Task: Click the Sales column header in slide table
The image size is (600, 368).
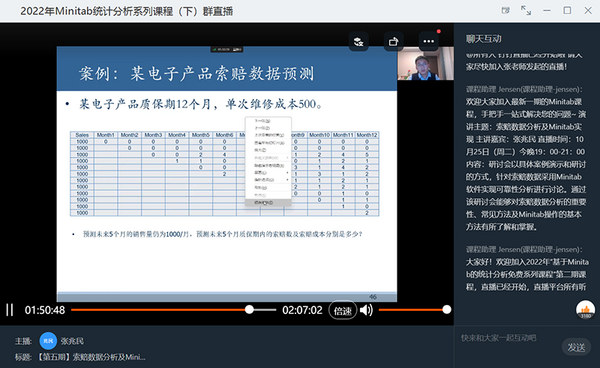Action: (x=82, y=135)
